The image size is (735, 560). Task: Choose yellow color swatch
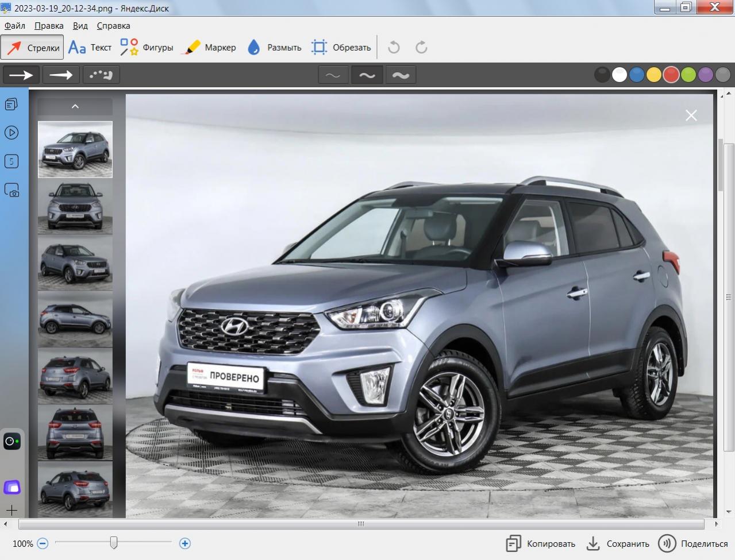pos(654,75)
